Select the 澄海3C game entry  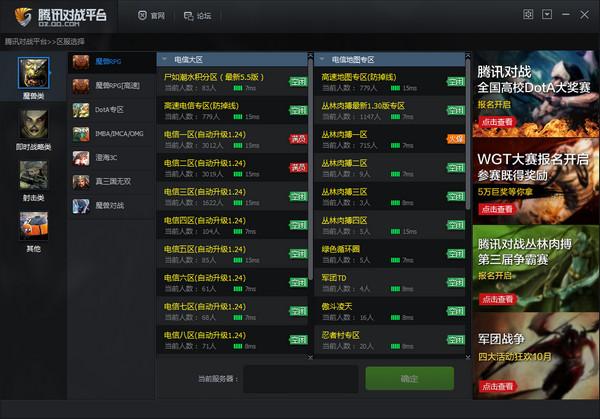coord(112,158)
